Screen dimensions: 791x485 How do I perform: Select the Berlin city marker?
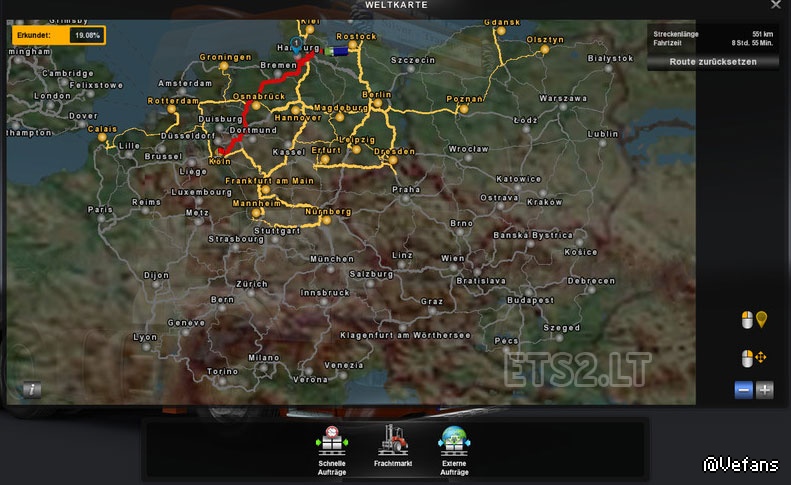click(377, 103)
